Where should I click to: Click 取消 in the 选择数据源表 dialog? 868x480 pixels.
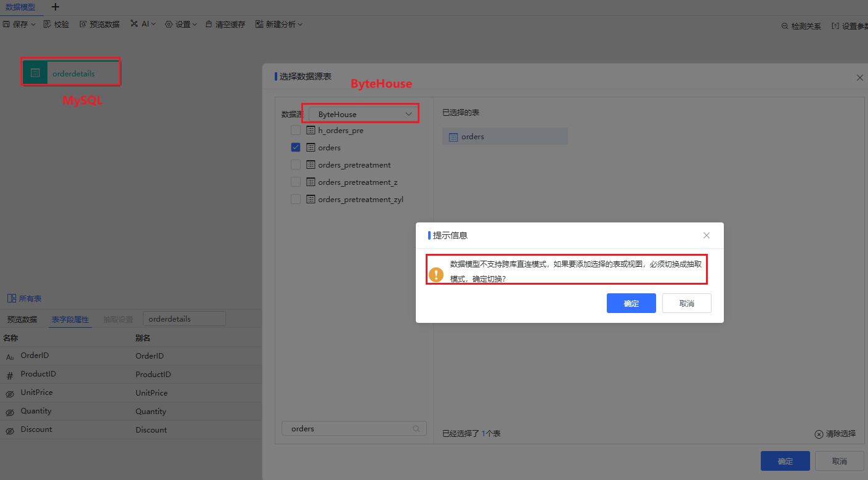coord(839,461)
